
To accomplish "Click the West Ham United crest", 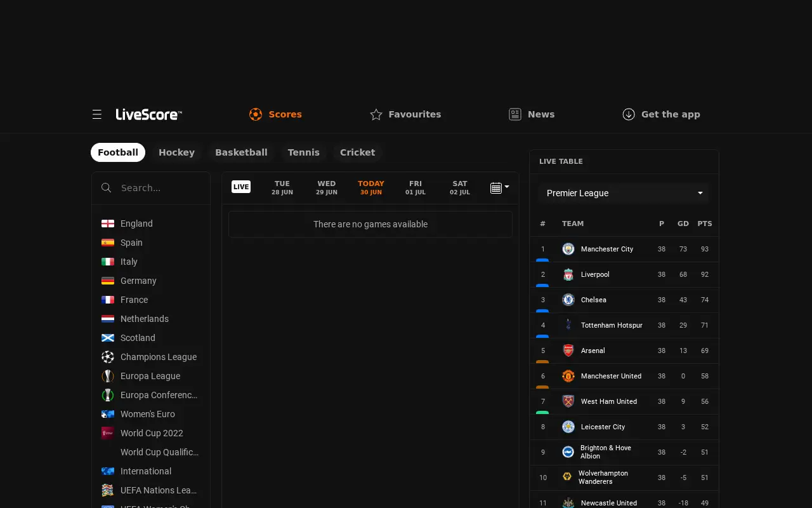I will click(568, 401).
